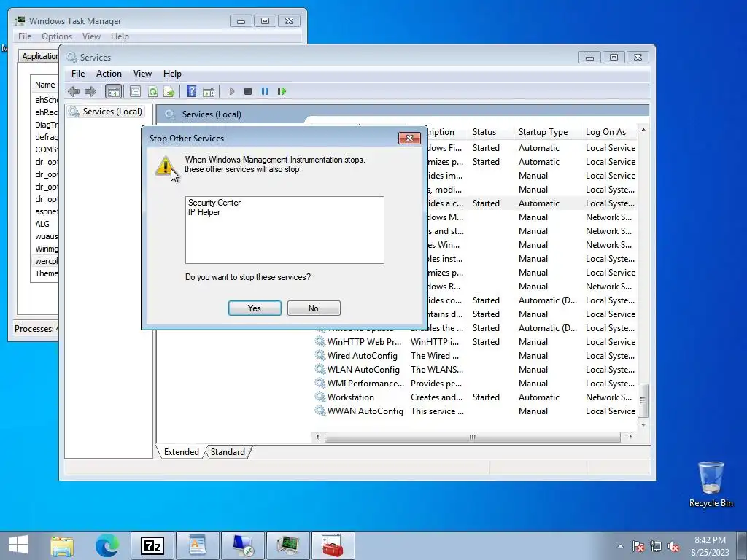The image size is (747, 560).
Task: Sort by Log On As column header
Action: pos(609,132)
